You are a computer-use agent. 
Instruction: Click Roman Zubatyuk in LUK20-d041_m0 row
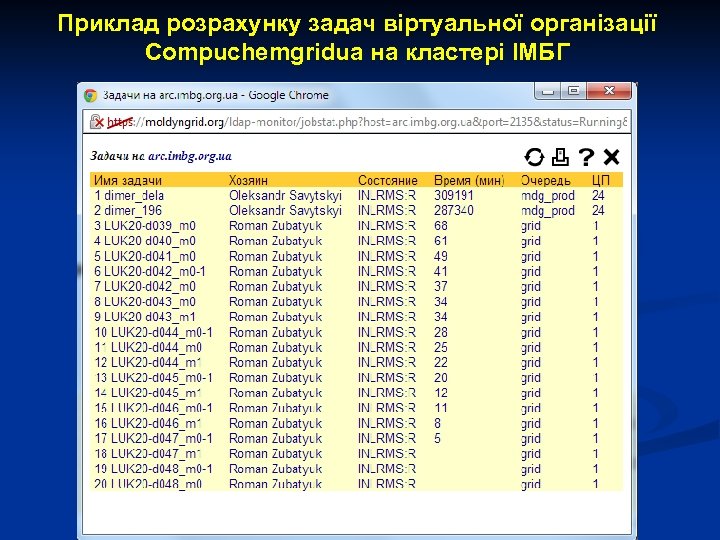coord(276,256)
